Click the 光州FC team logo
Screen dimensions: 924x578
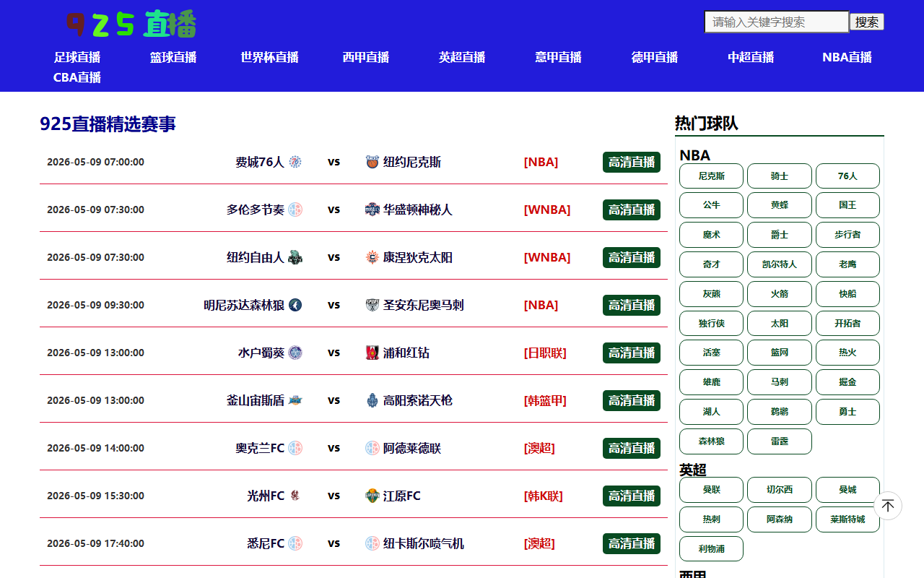pyautogui.click(x=295, y=496)
